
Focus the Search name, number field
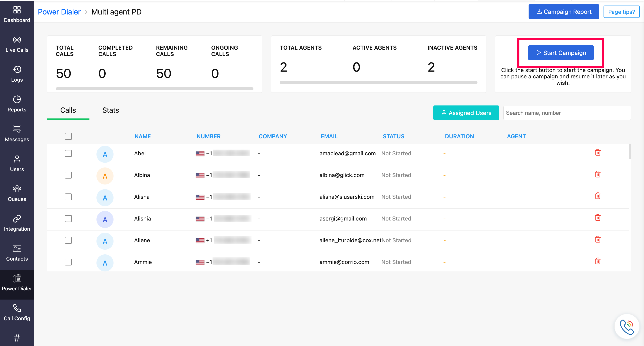click(567, 113)
